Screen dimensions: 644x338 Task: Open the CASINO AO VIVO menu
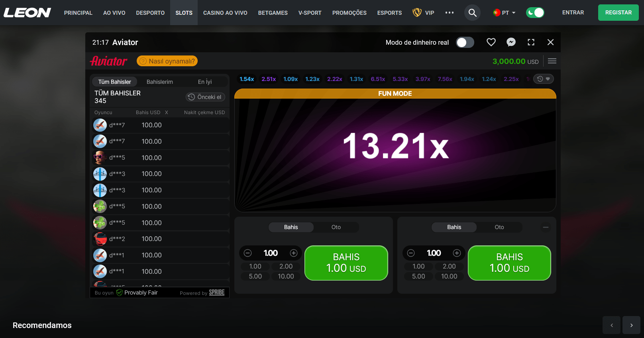[225, 13]
